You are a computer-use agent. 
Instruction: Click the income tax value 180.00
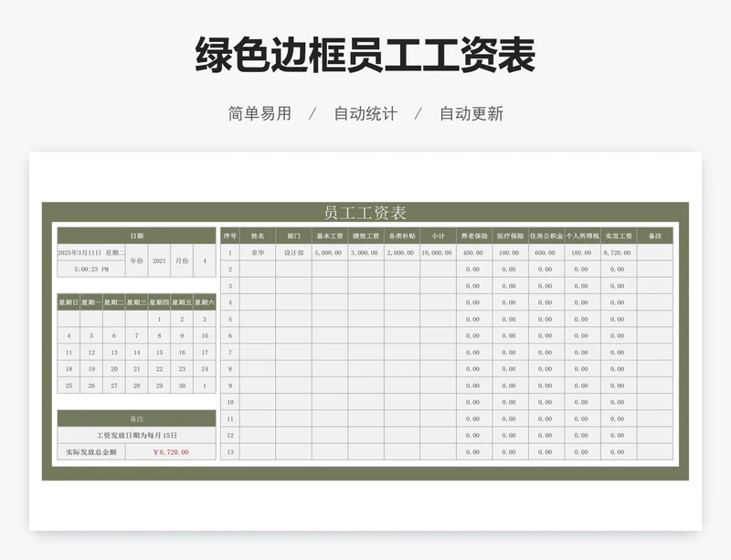[582, 253]
